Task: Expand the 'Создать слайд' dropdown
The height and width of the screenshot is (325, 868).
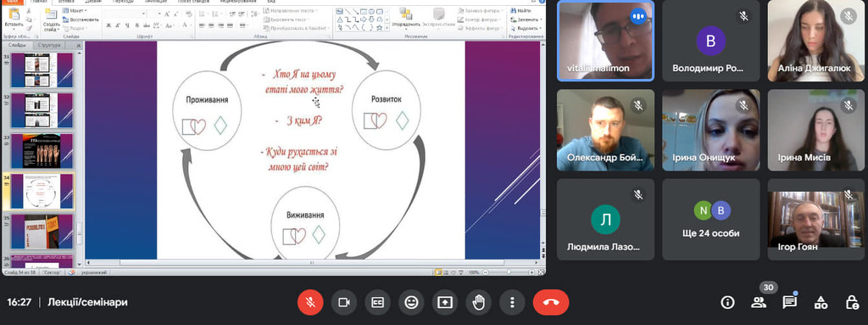Action: tap(52, 28)
